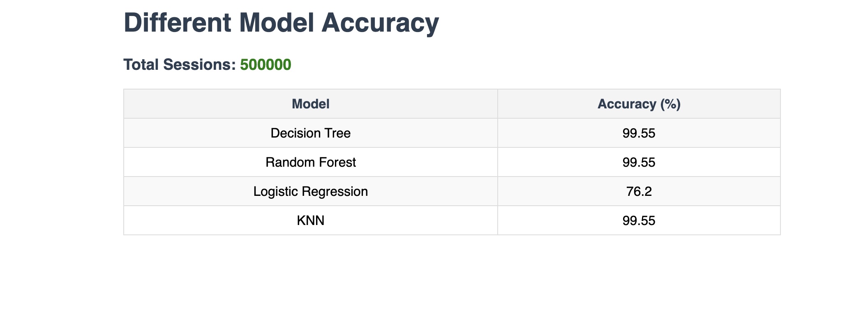The image size is (868, 326).
Task: Select the Random Forest model cell
Action: point(310,162)
